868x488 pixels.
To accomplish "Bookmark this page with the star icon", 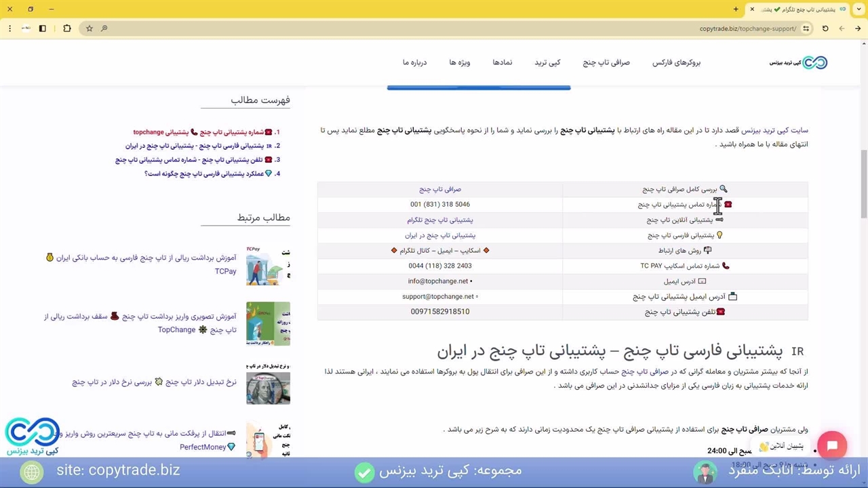I will [x=89, y=28].
